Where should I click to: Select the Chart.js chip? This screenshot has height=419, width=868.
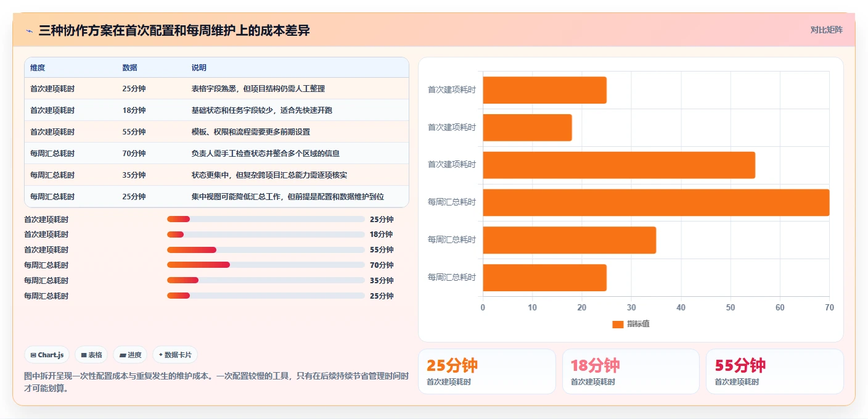[47, 355]
